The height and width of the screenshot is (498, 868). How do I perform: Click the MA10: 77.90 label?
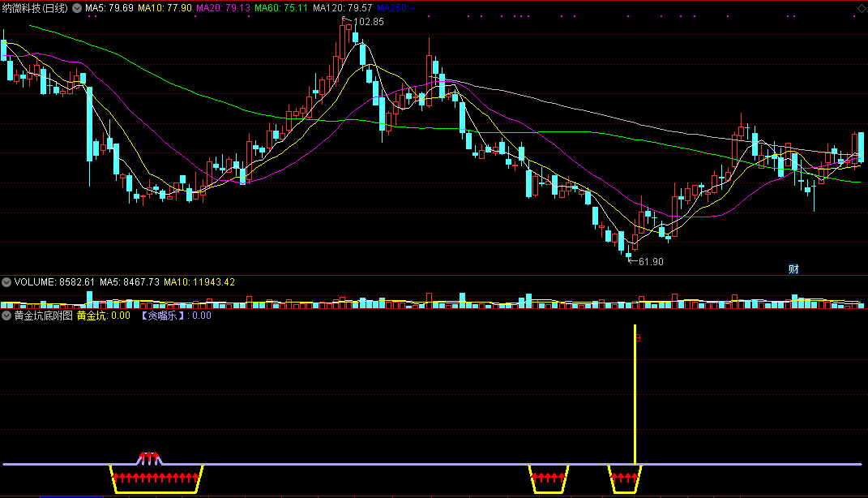165,8
